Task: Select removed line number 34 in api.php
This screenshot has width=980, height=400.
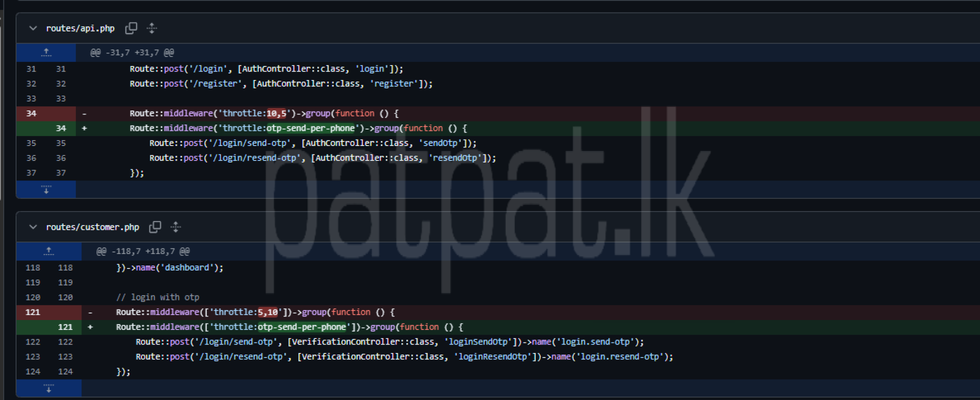Action: [x=31, y=113]
